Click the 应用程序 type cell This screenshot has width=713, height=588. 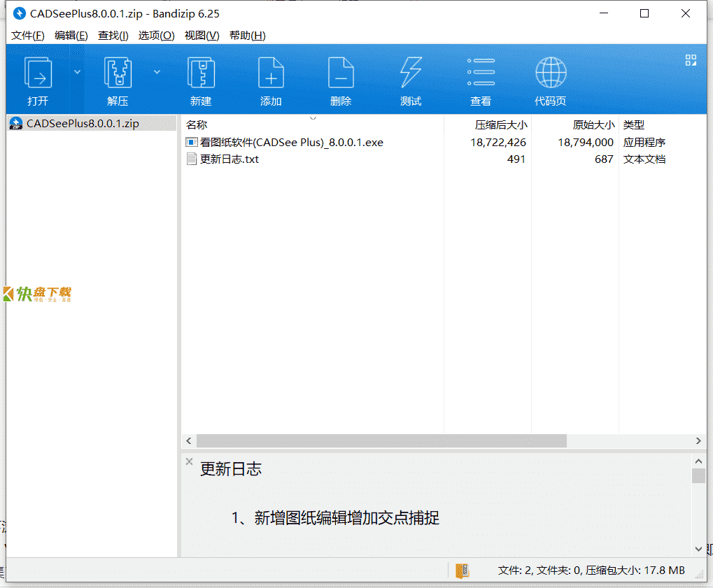click(644, 142)
